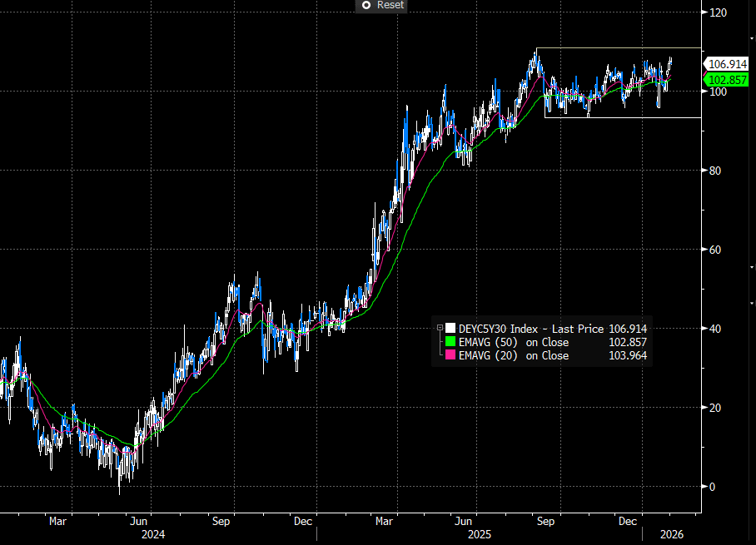The width and height of the screenshot is (756, 545).
Task: Click the 40 label on the price axis
Action: click(715, 329)
